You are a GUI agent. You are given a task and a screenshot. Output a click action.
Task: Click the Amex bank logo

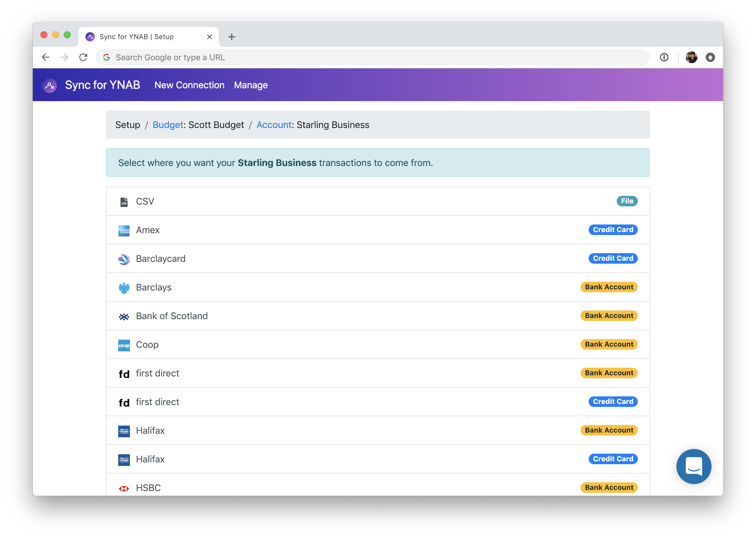click(x=124, y=230)
